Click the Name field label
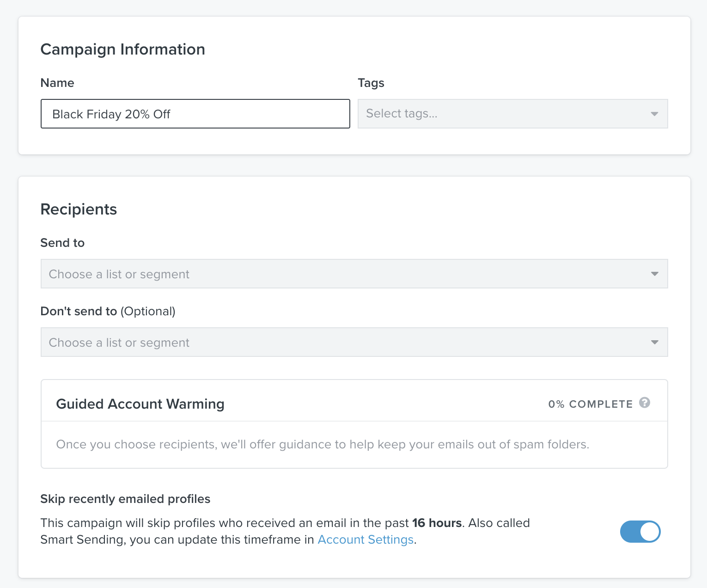Image resolution: width=707 pixels, height=588 pixels. tap(57, 83)
